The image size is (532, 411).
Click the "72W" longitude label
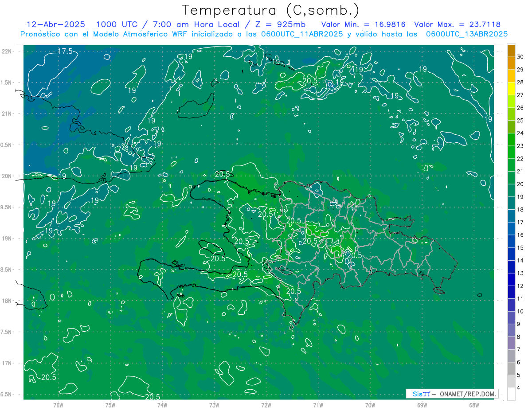pos(266,405)
